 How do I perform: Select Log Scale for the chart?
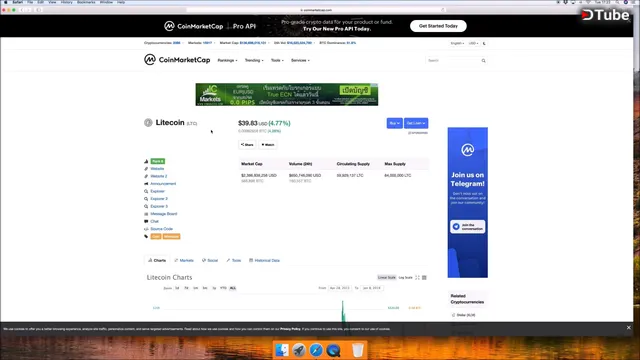(x=405, y=278)
